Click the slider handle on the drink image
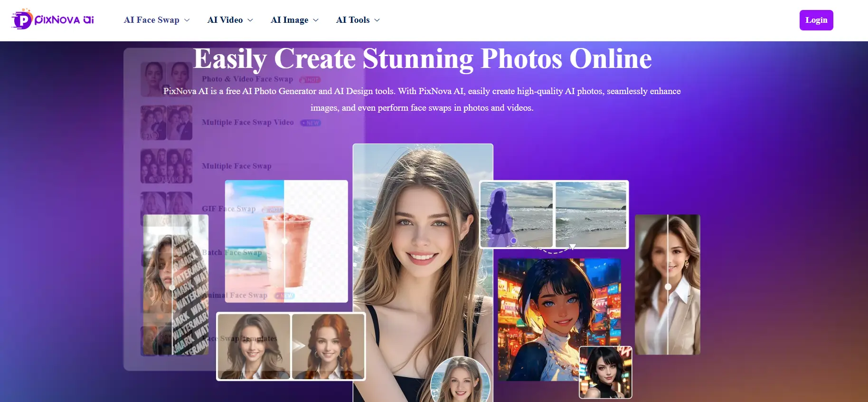This screenshot has height=402, width=868. 284,241
